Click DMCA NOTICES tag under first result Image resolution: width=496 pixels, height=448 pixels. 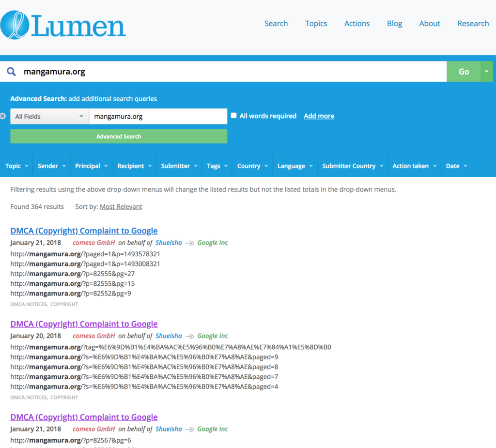click(29, 304)
